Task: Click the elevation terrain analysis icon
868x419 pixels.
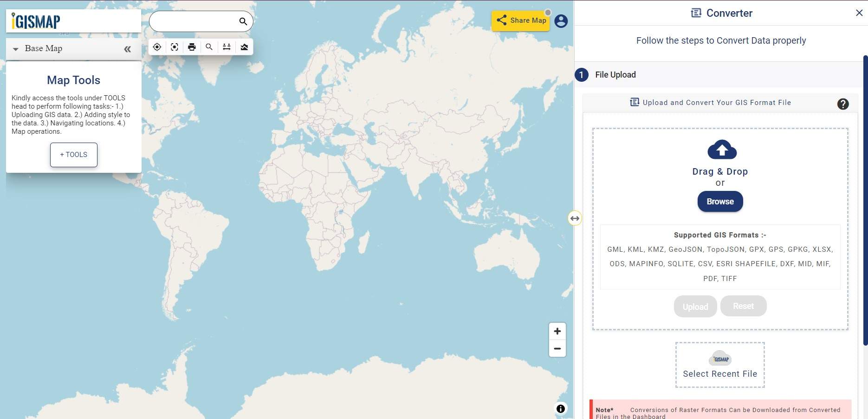Action: [x=244, y=46]
